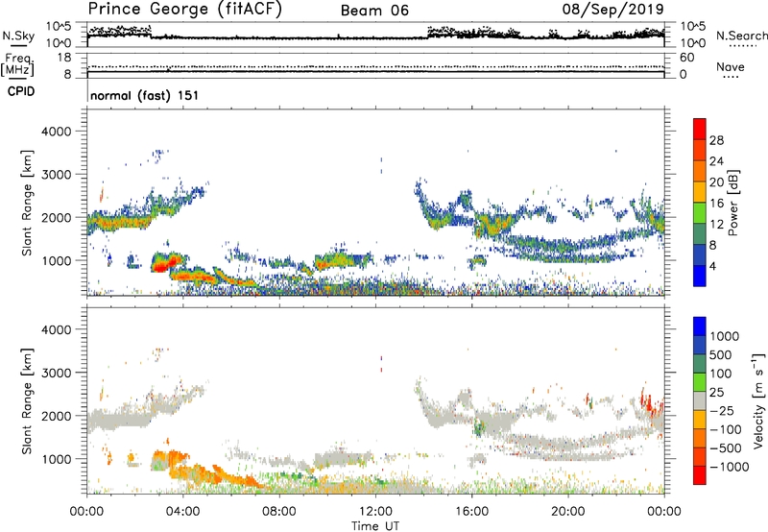Image resolution: width=768 pixels, height=532 pixels.
Task: Click the red velocity patch near 23:30
Action: click(651, 399)
